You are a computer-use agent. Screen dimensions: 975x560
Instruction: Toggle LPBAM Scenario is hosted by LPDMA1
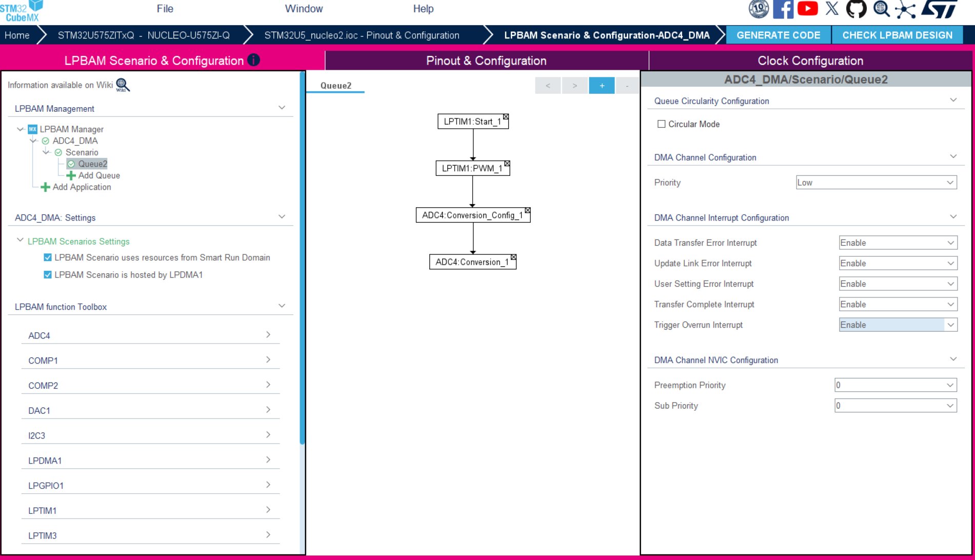pyautogui.click(x=48, y=275)
